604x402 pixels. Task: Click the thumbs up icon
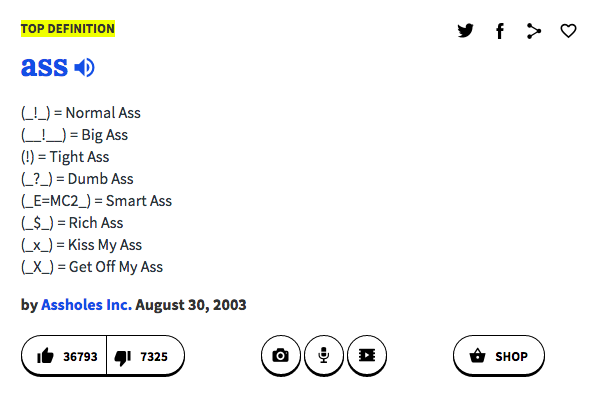[x=45, y=356]
